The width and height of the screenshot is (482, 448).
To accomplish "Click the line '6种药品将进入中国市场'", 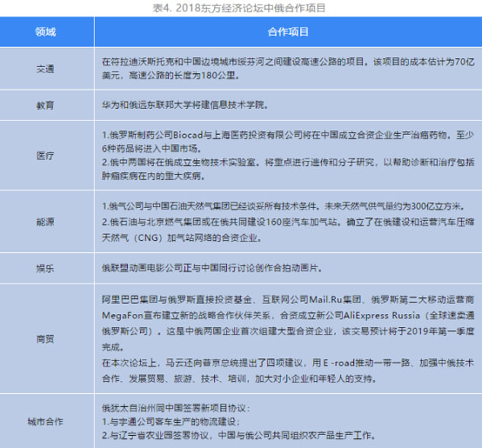I will pyautogui.click(x=152, y=149).
